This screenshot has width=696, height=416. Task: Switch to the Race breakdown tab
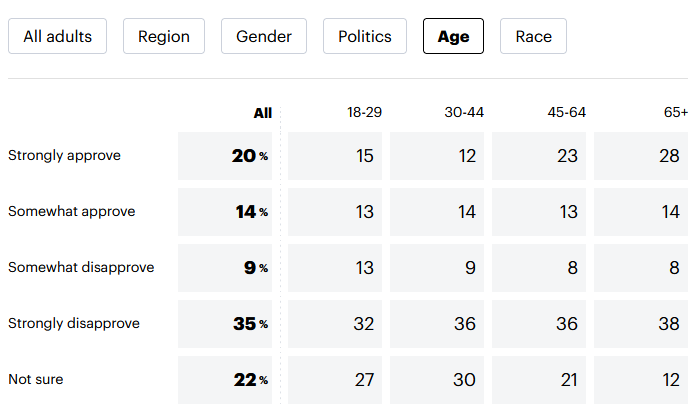(533, 37)
